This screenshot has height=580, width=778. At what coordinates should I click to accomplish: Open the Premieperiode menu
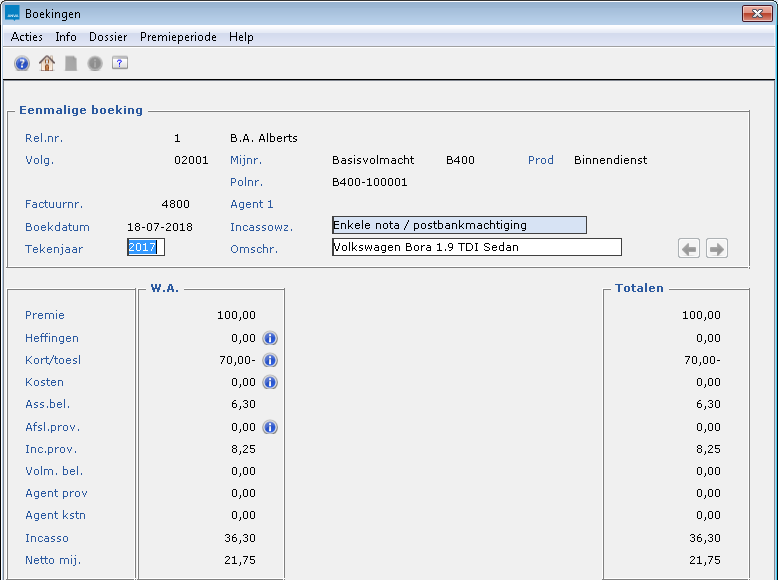click(178, 37)
